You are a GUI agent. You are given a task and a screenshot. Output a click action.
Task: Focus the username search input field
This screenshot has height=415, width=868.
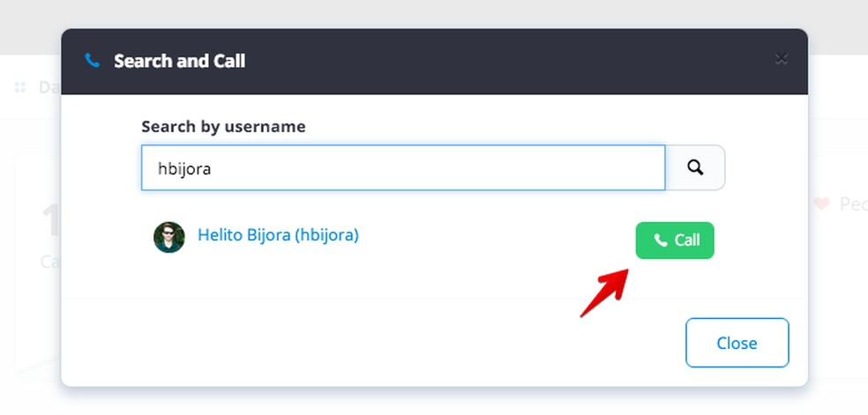[403, 167]
